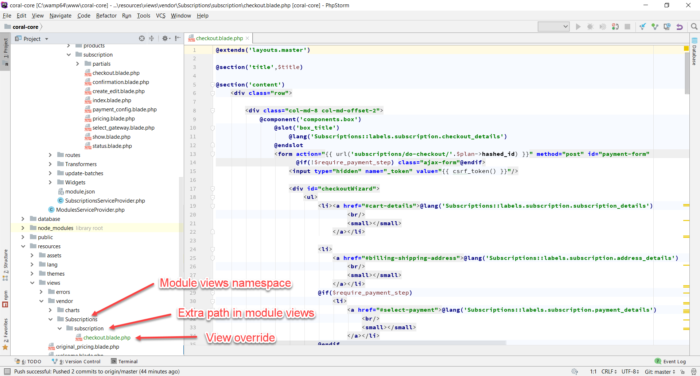
Task: Open Search Everywhere magnifier icon
Action: click(694, 27)
